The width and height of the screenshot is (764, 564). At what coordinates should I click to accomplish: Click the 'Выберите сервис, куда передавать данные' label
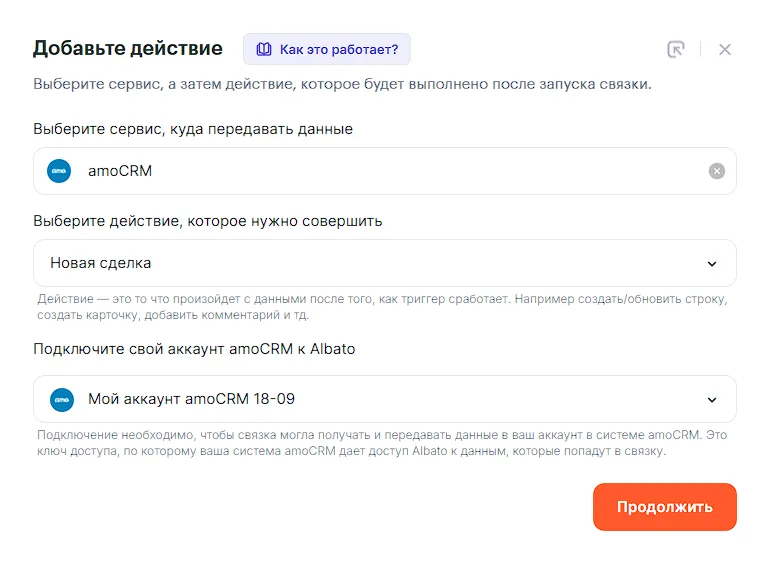pyautogui.click(x=193, y=129)
